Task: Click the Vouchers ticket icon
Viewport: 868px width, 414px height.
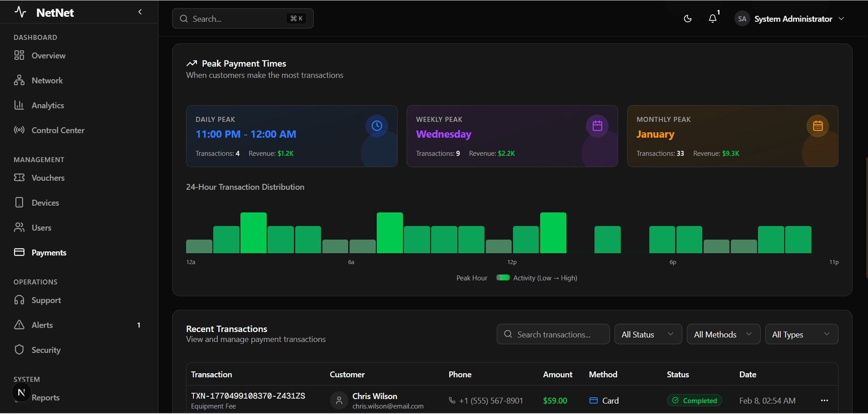Action: coord(19,178)
